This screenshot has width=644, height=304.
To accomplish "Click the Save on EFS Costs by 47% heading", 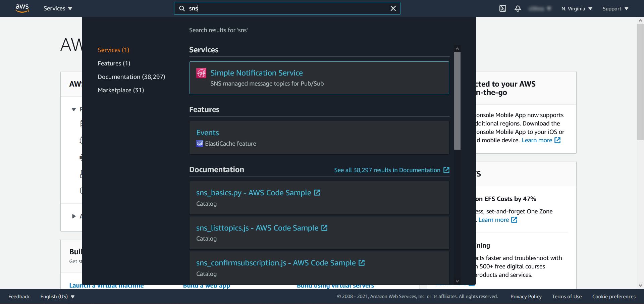I will click(x=506, y=199).
